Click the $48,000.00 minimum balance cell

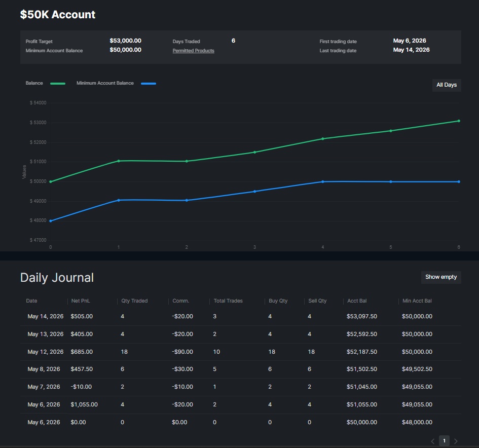[417, 422]
